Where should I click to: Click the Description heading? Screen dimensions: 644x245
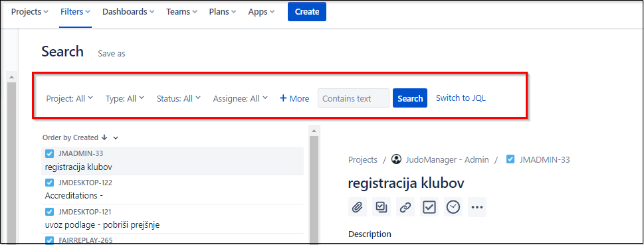(x=370, y=234)
